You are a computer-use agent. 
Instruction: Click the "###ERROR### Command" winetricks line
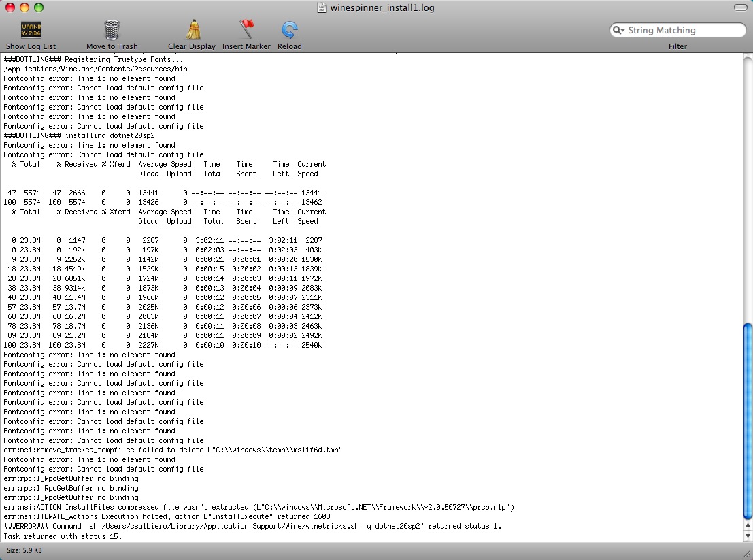252,527
